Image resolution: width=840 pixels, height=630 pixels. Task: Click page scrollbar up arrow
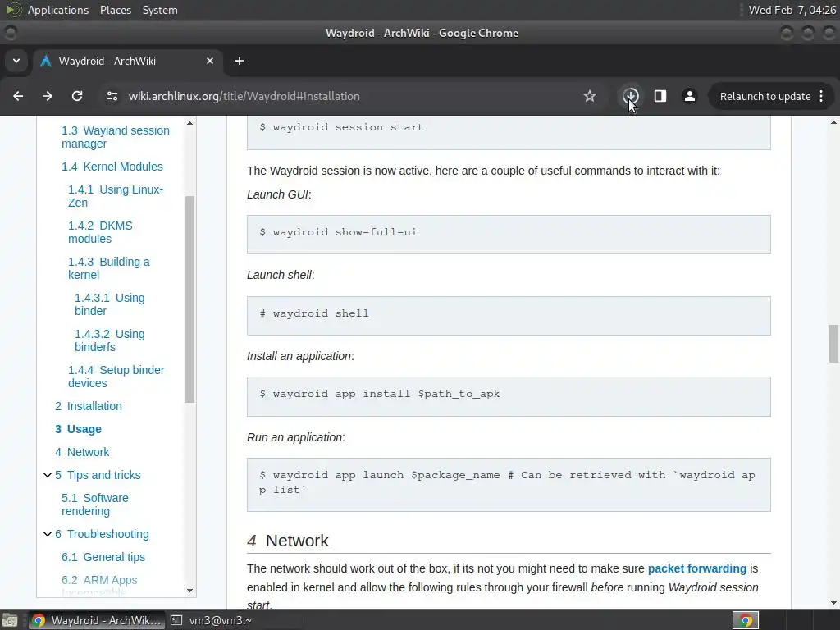(x=833, y=123)
